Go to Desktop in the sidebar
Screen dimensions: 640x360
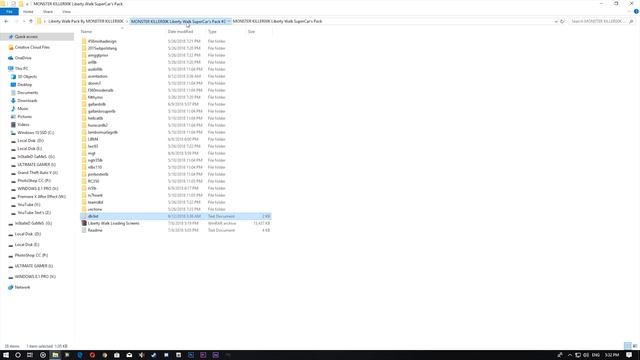[x=24, y=84]
